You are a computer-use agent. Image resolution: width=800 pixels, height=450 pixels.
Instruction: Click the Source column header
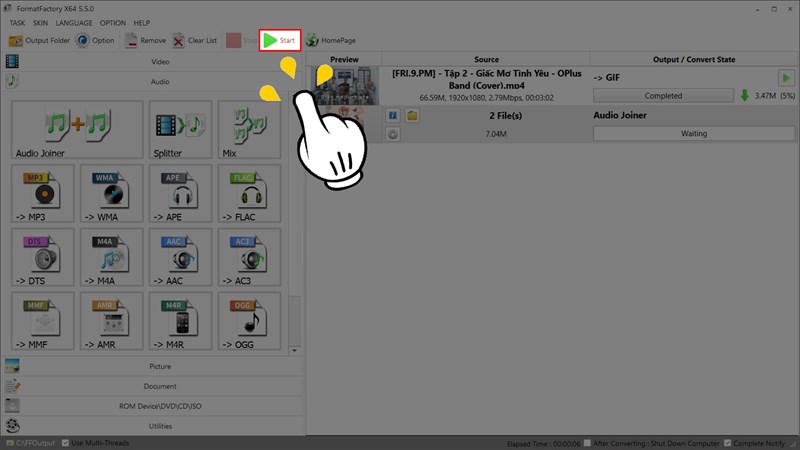click(486, 59)
